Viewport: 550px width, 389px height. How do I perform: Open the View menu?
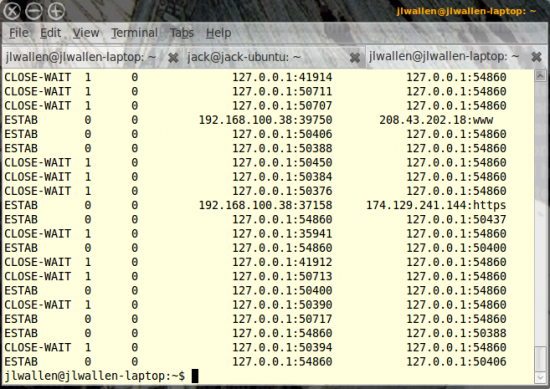click(86, 33)
